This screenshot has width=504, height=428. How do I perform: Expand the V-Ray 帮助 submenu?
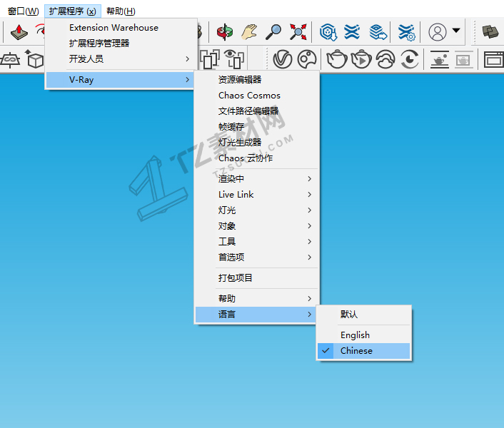coord(256,299)
